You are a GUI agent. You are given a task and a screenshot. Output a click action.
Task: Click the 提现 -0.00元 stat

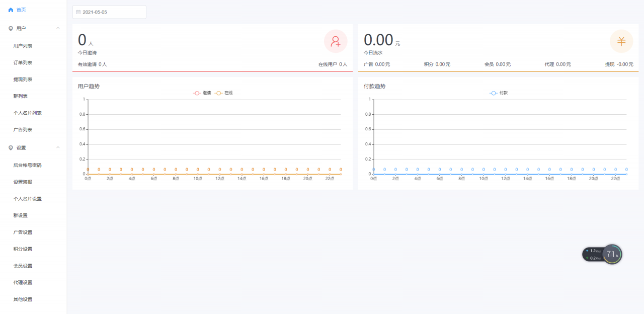click(619, 64)
